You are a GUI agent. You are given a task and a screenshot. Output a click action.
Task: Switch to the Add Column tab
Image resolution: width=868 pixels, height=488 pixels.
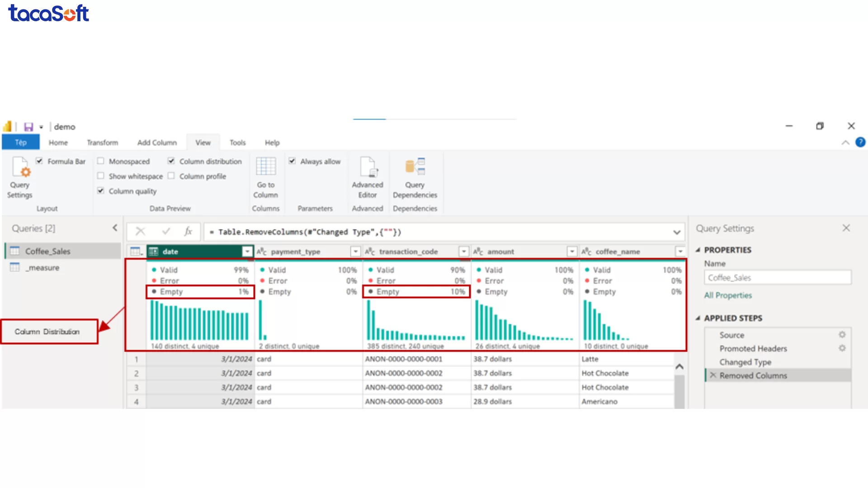click(x=157, y=142)
